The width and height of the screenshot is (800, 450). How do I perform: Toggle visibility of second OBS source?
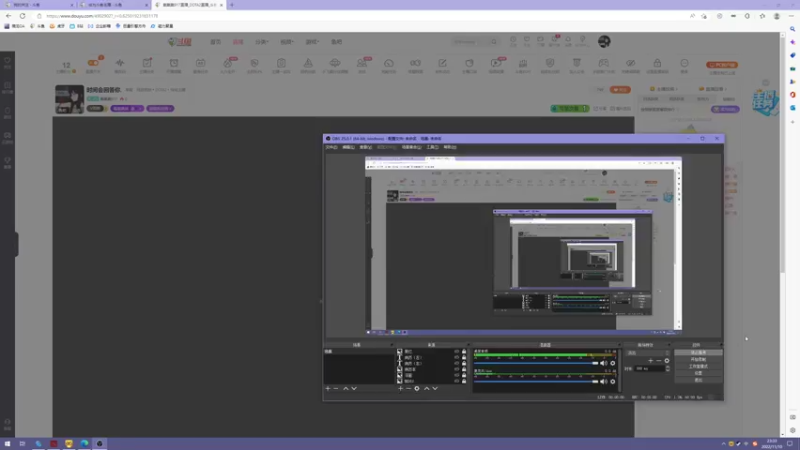[457, 358]
